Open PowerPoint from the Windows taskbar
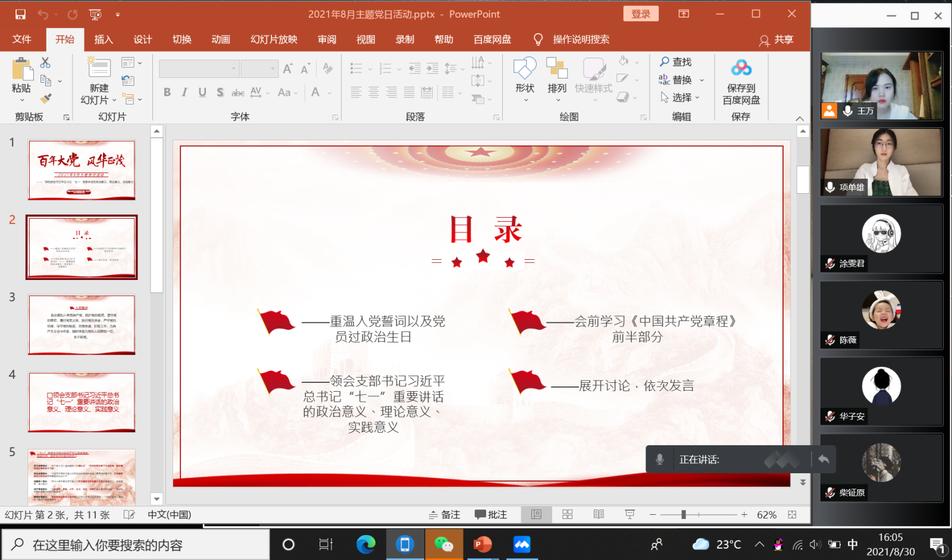The height and width of the screenshot is (560, 952). pos(482,545)
